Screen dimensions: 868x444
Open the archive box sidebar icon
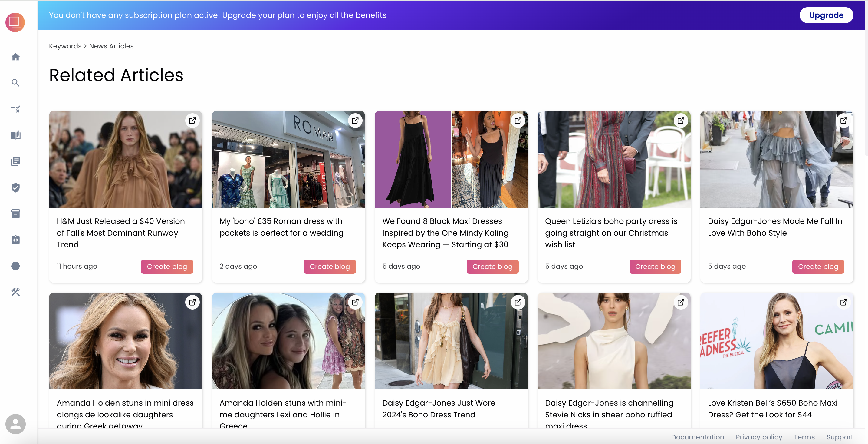tap(15, 214)
